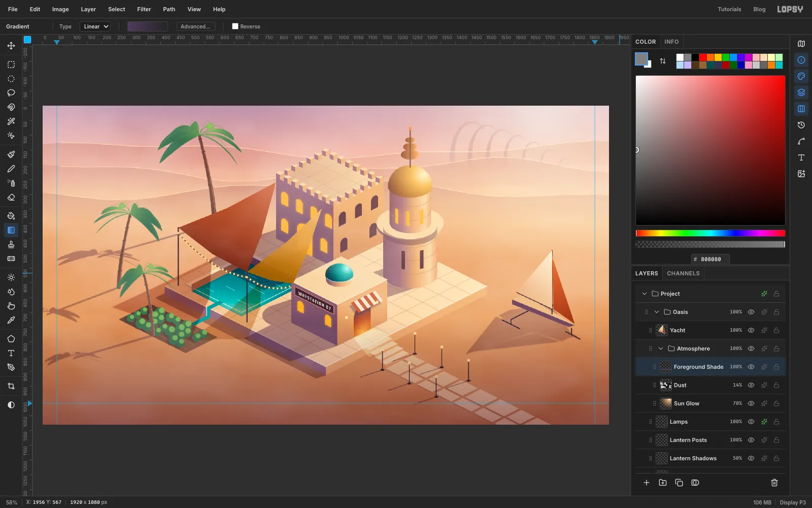Select the Pencil tool
This screenshot has height=508, width=812.
(11, 169)
